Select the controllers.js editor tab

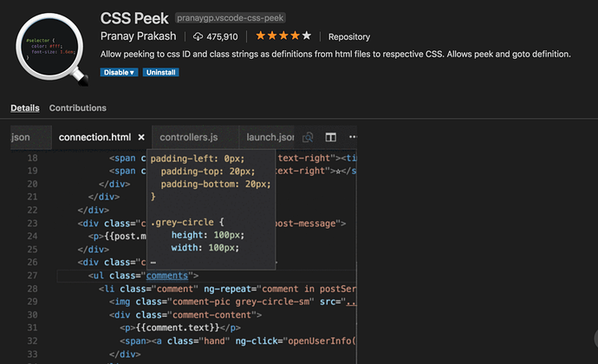pyautogui.click(x=189, y=137)
